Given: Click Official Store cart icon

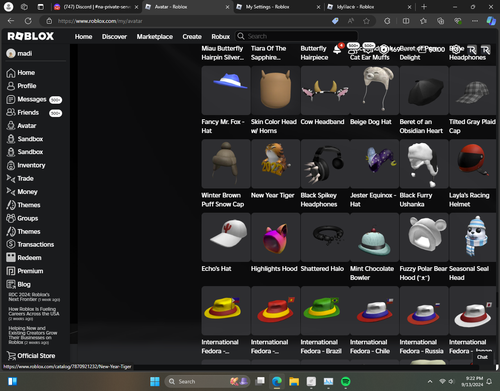Looking at the screenshot, I should tap(11, 356).
